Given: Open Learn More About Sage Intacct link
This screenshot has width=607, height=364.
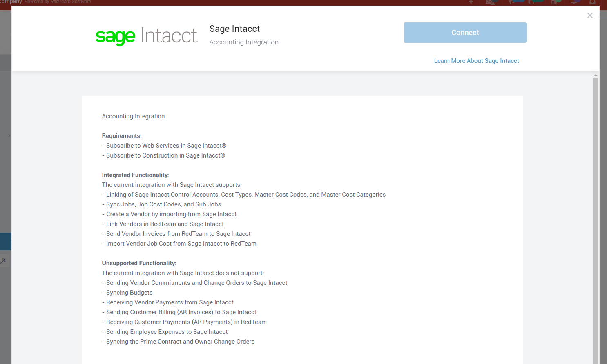Looking at the screenshot, I should [x=476, y=61].
